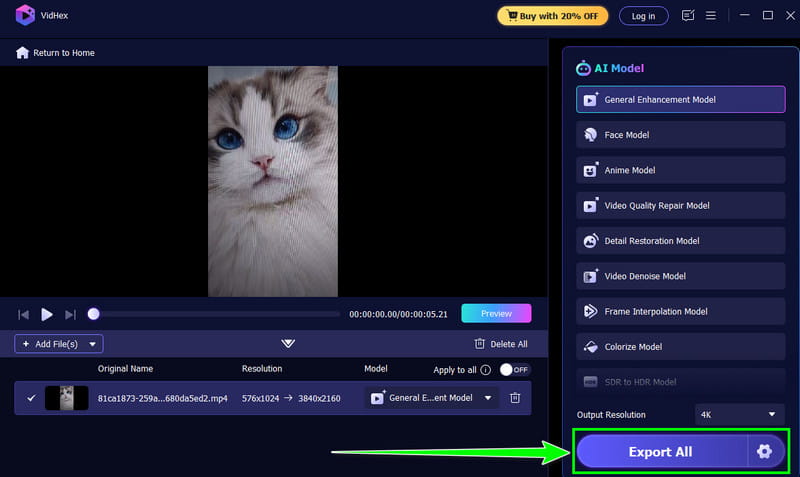Click the VidHex logo icon
Viewport: 800px width, 477px height.
pos(25,15)
